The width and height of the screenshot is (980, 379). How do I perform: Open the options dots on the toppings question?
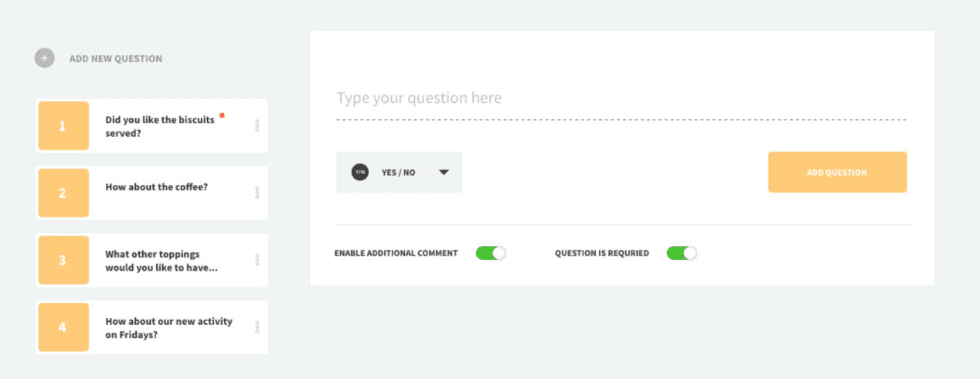pyautogui.click(x=257, y=260)
